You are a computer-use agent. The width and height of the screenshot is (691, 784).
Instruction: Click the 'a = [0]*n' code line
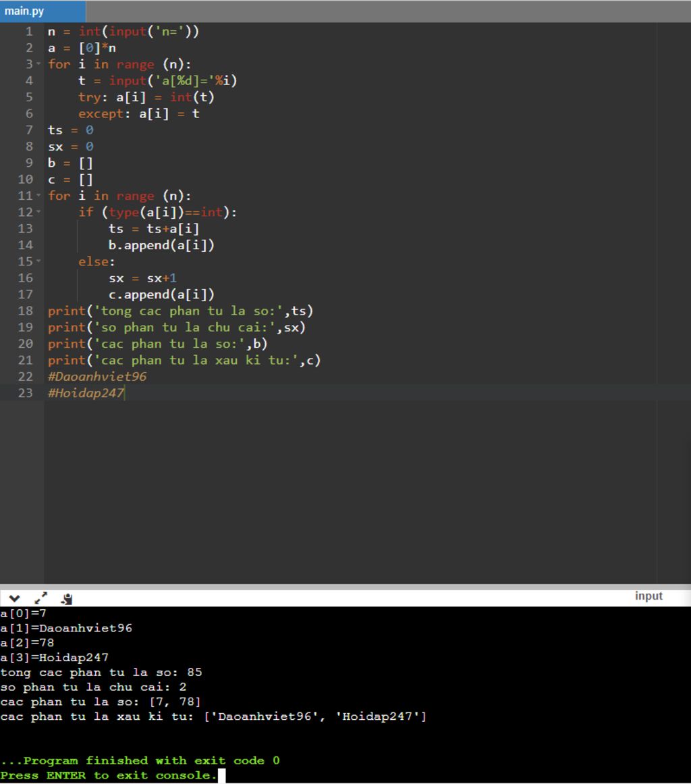[x=82, y=48]
